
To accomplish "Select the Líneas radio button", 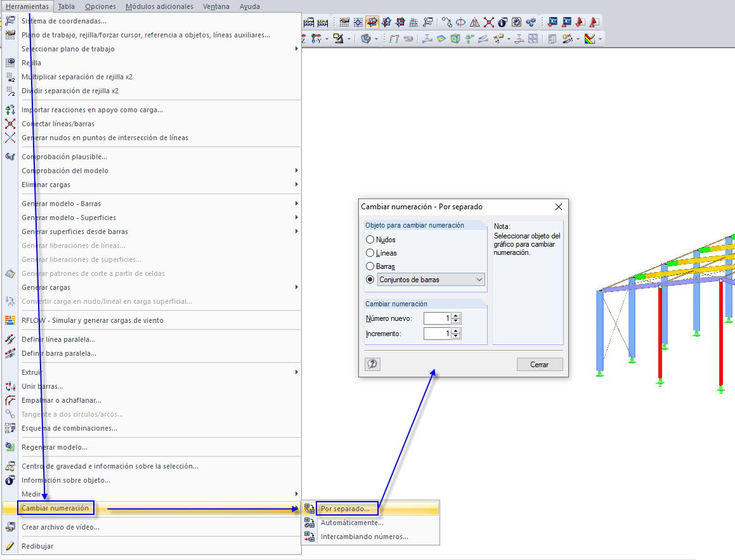I will click(x=370, y=253).
